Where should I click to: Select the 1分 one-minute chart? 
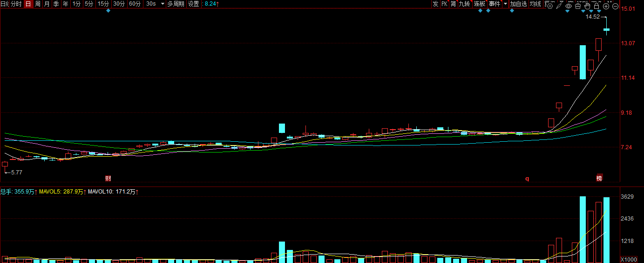coord(76,4)
